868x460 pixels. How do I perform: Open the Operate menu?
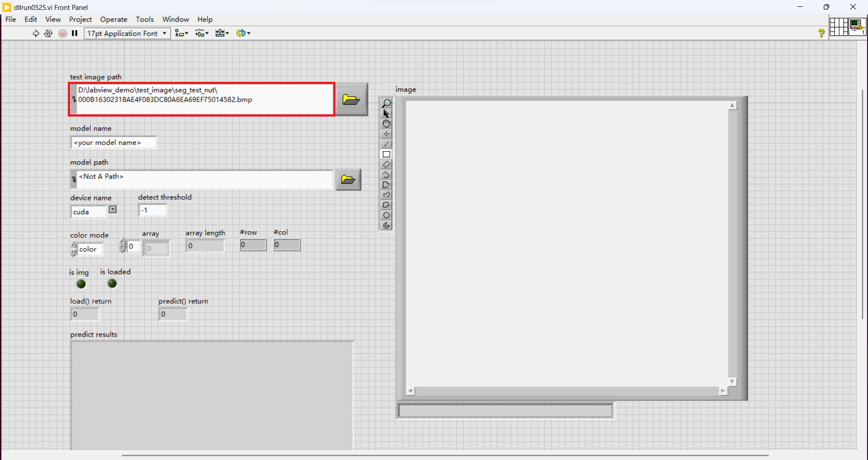tap(113, 19)
